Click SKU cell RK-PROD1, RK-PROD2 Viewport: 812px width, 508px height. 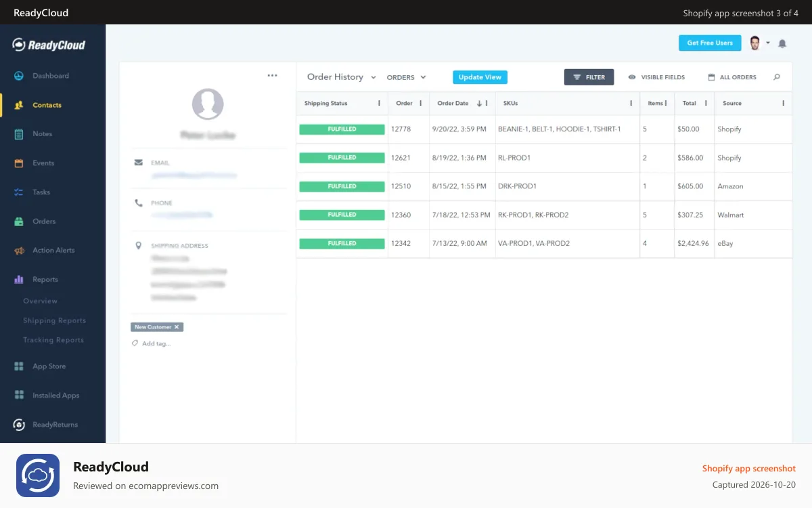[533, 215]
